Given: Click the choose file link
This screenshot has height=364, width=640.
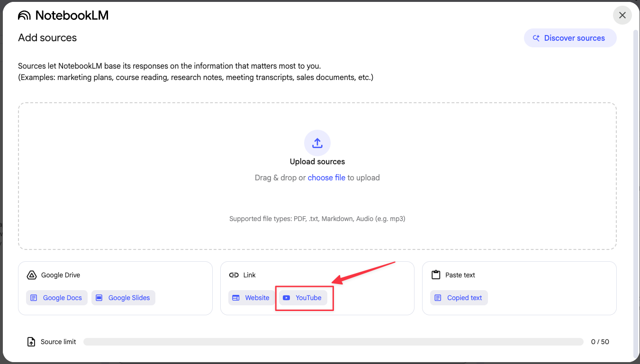Looking at the screenshot, I should [326, 178].
